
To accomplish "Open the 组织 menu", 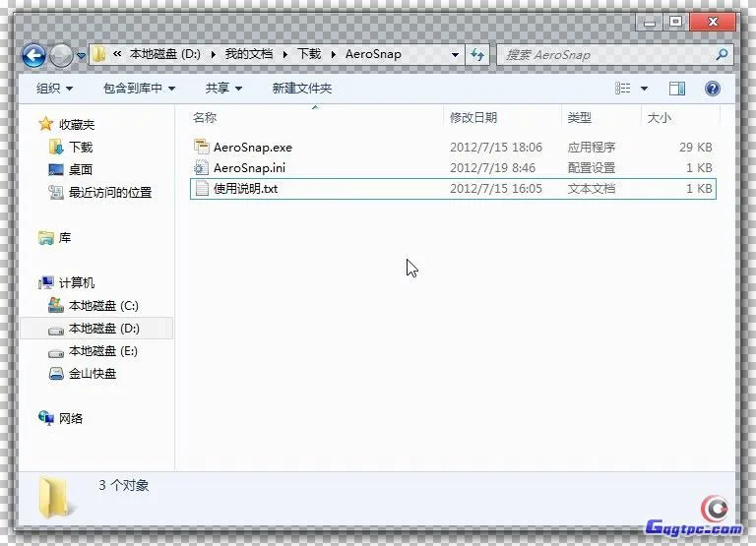I will (54, 89).
